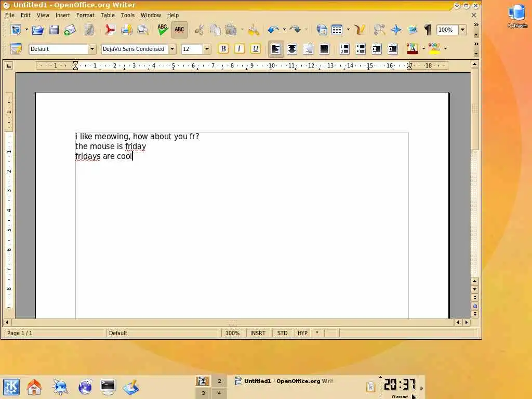The height and width of the screenshot is (399, 532).
Task: Click HYP in the status bar
Action: pos(302,333)
